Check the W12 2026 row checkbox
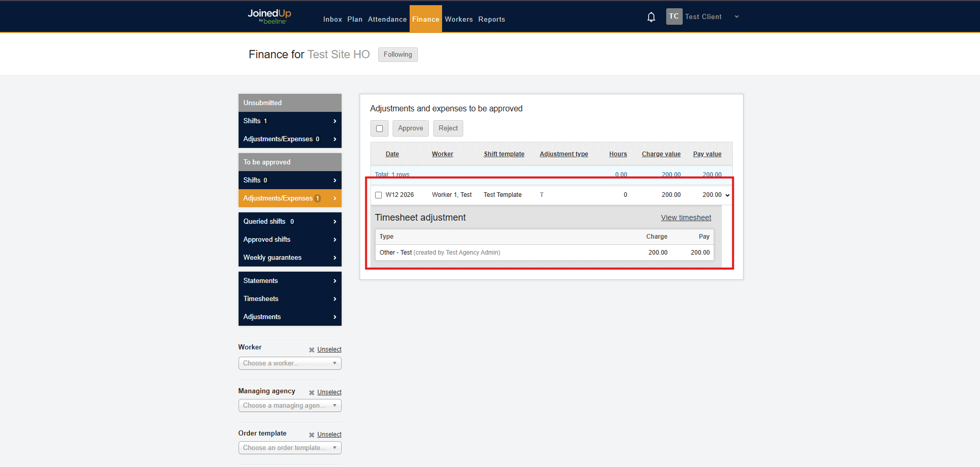Viewport: 980px width, 467px height. 379,195
